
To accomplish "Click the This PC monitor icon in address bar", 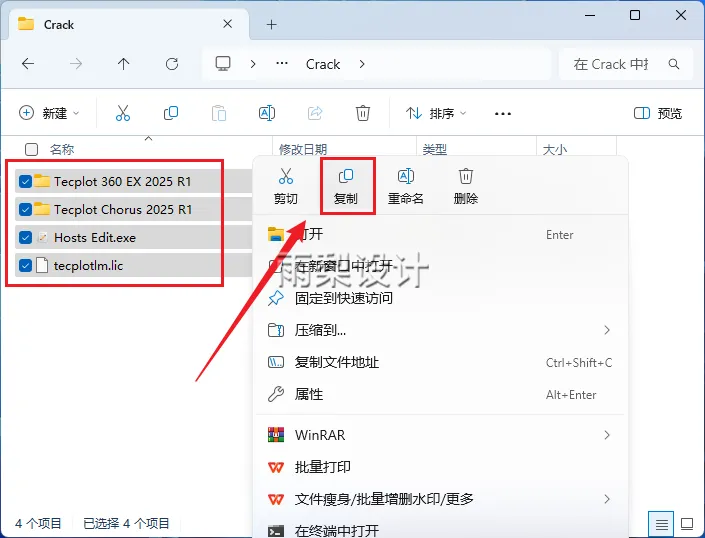I will 223,64.
